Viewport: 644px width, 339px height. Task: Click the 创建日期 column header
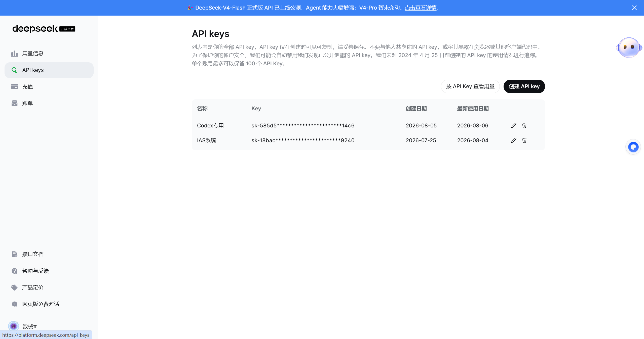click(x=416, y=109)
